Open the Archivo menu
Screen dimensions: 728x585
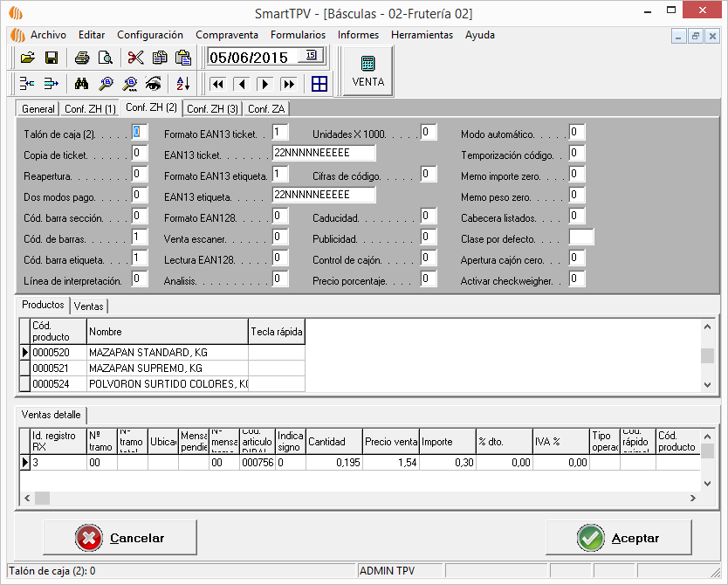[x=48, y=35]
